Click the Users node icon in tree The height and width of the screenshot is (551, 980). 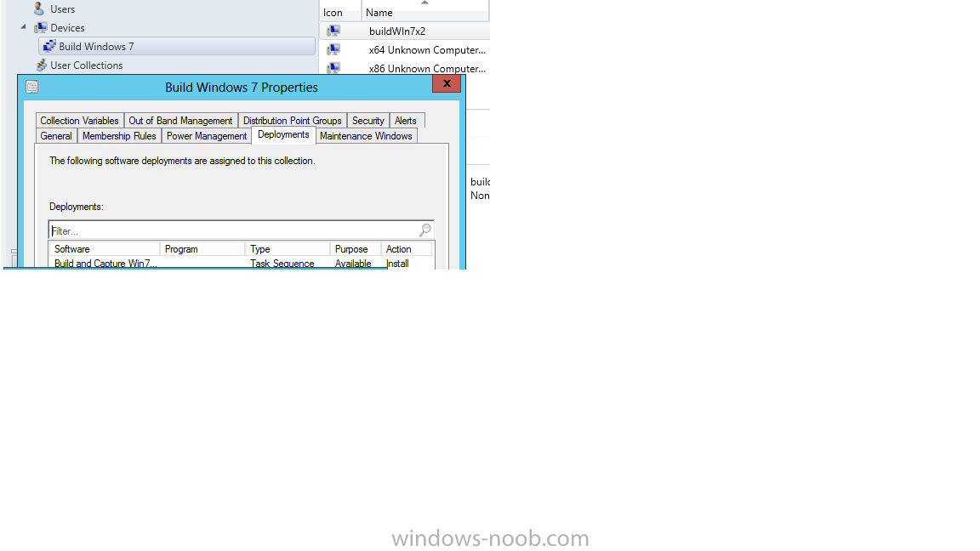[39, 9]
